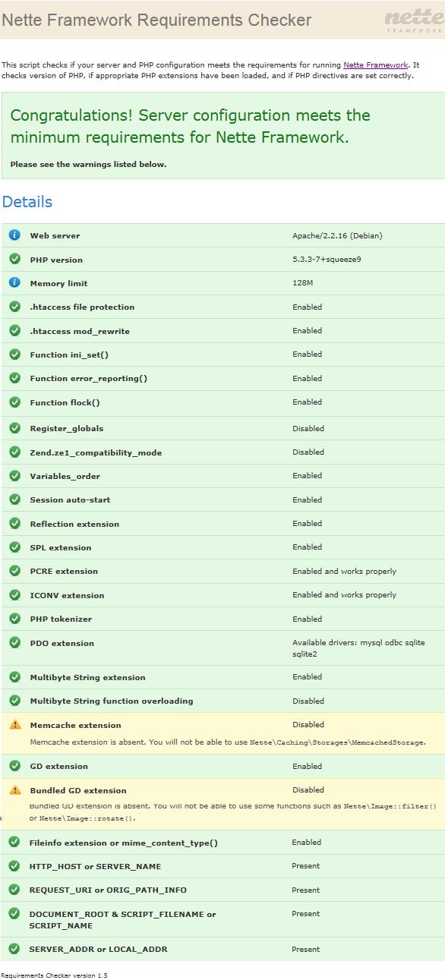Click green check icon next to PHP version

(14, 259)
